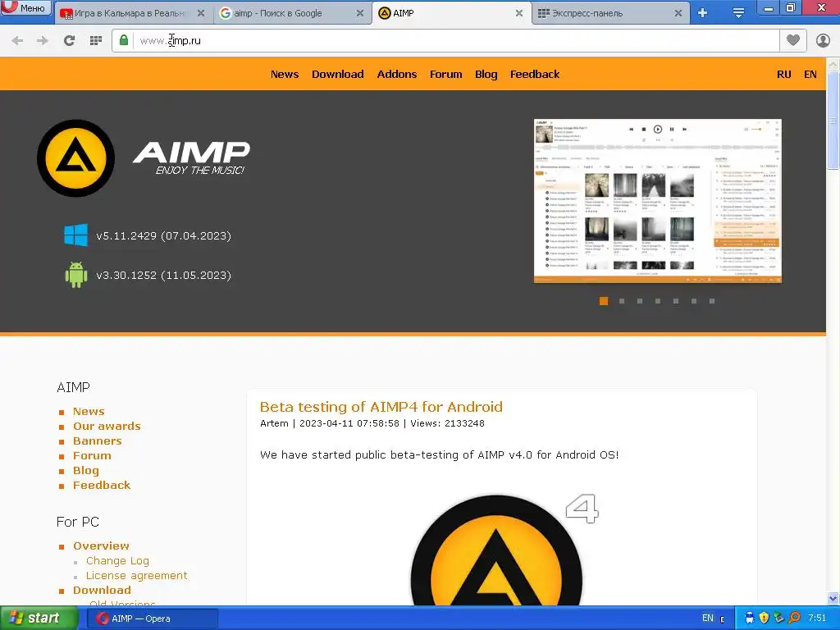This screenshot has height=630, width=840.
Task: Open Download in the orange navigation bar
Action: [337, 75]
